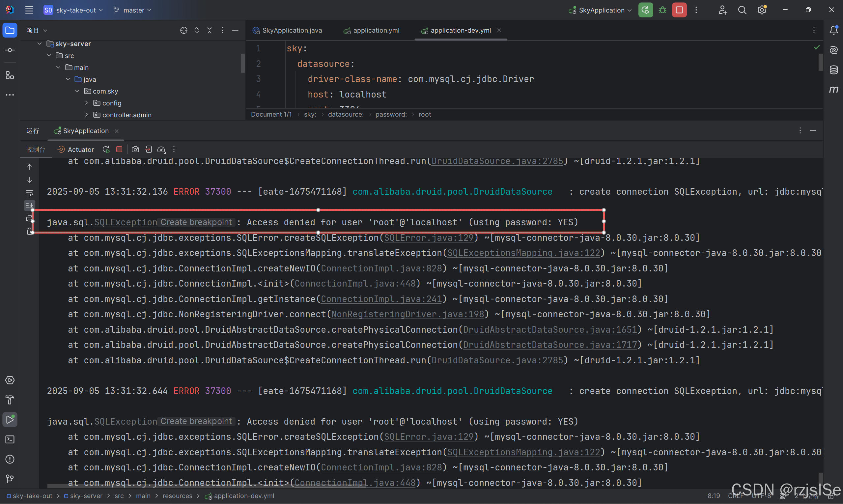Collapse the com.sky package in project tree
This screenshot has height=504, width=843.
(77, 91)
